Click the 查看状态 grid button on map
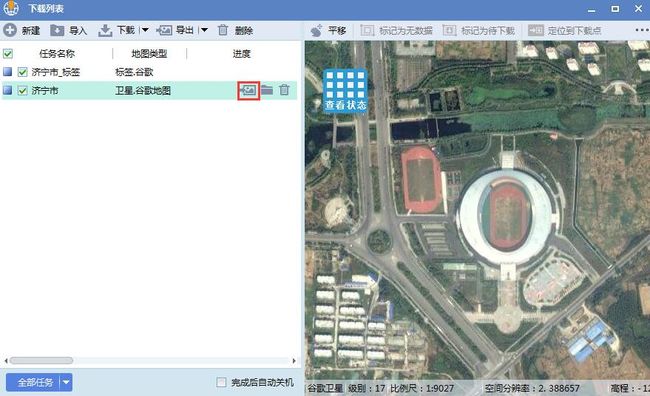Viewport: 650px width, 396px height. click(345, 91)
